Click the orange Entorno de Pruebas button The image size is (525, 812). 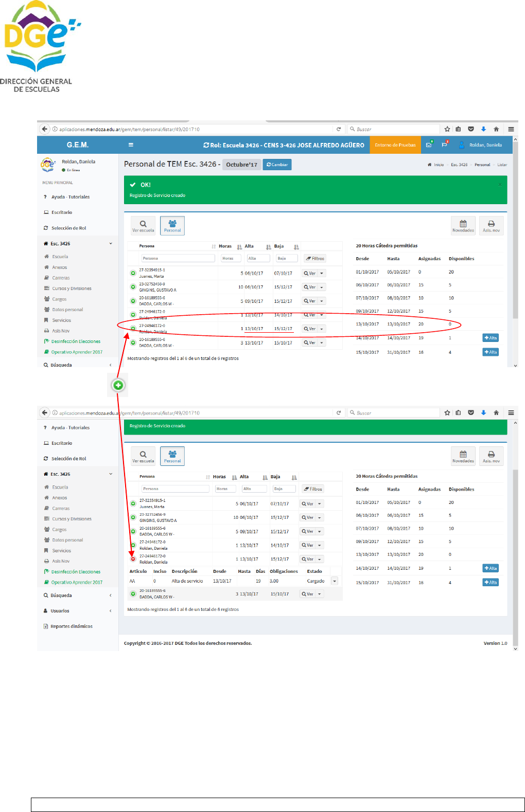[x=395, y=145]
